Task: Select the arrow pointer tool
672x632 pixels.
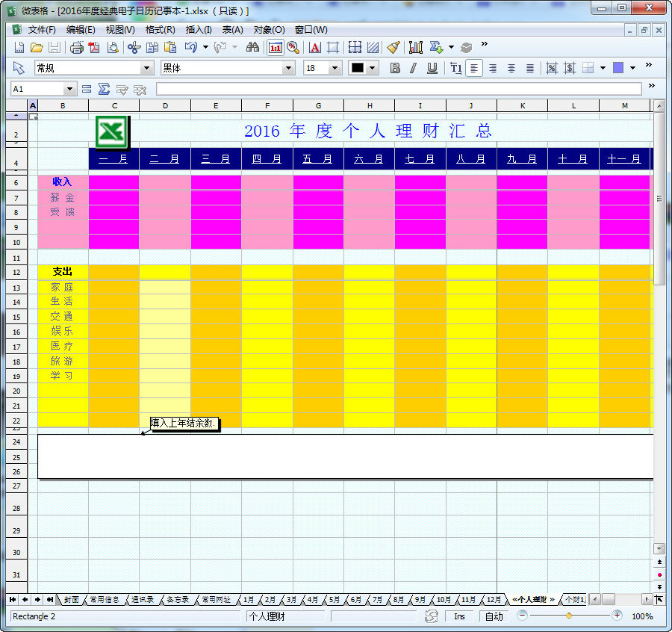Action: pos(19,68)
